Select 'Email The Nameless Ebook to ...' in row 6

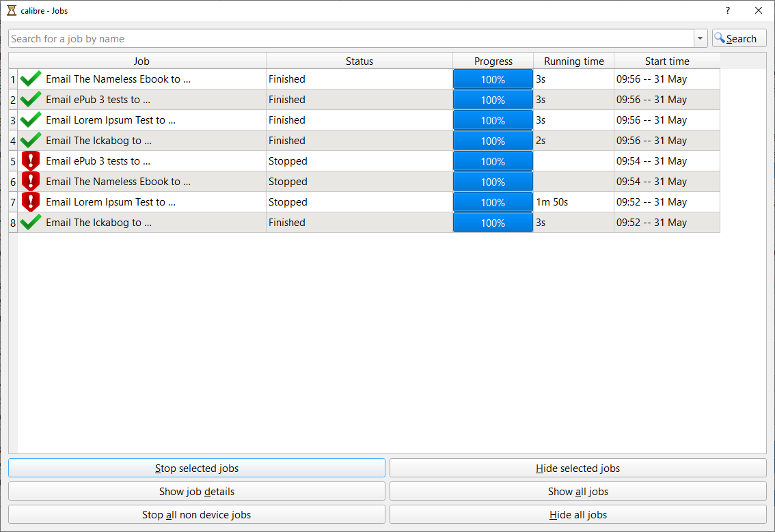coord(118,181)
